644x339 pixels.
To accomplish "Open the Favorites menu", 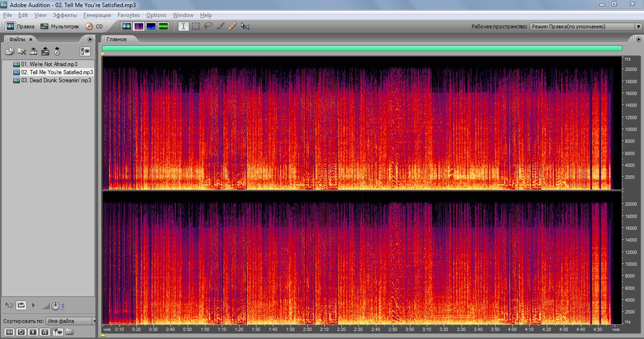I will (x=128, y=15).
